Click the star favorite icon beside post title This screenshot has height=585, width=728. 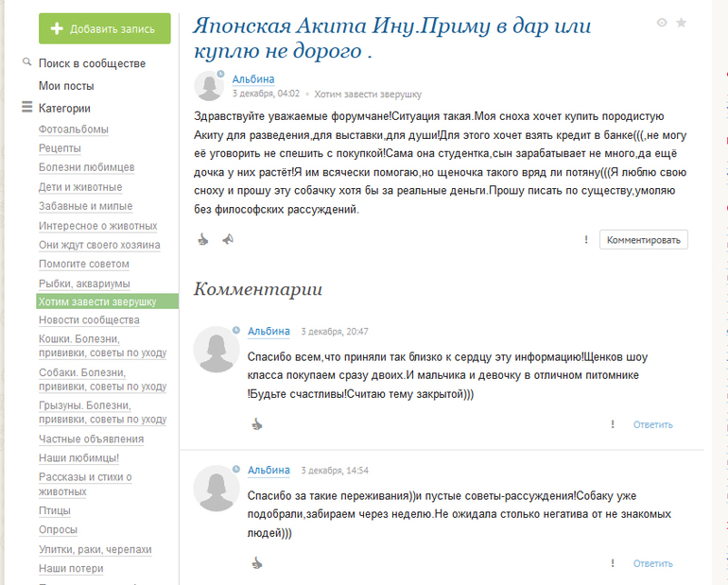(x=682, y=23)
